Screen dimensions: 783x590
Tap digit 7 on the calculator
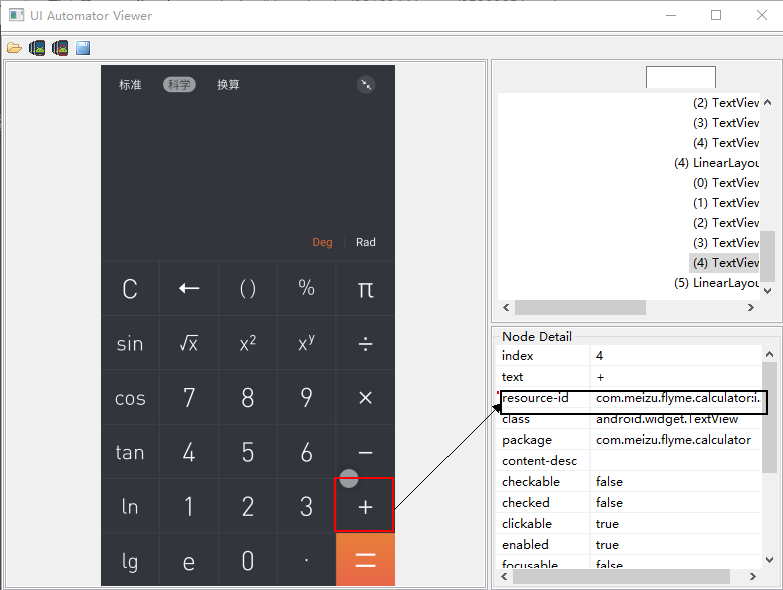click(x=189, y=398)
